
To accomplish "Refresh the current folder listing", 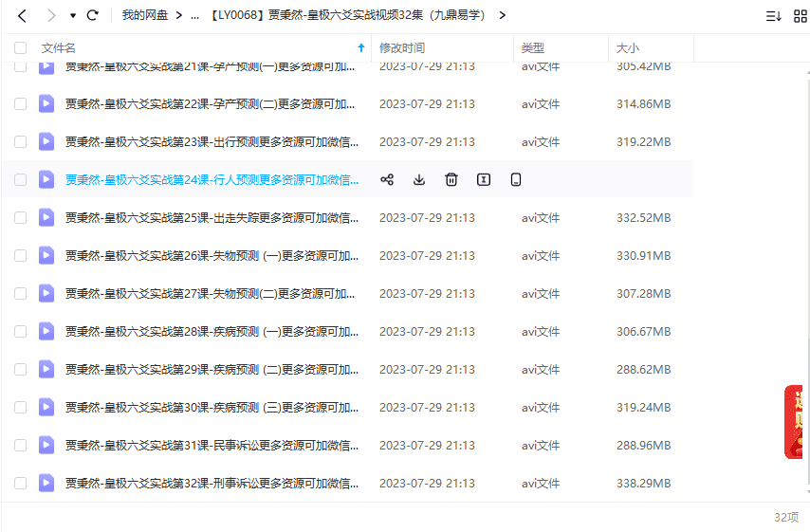I will coord(92,15).
